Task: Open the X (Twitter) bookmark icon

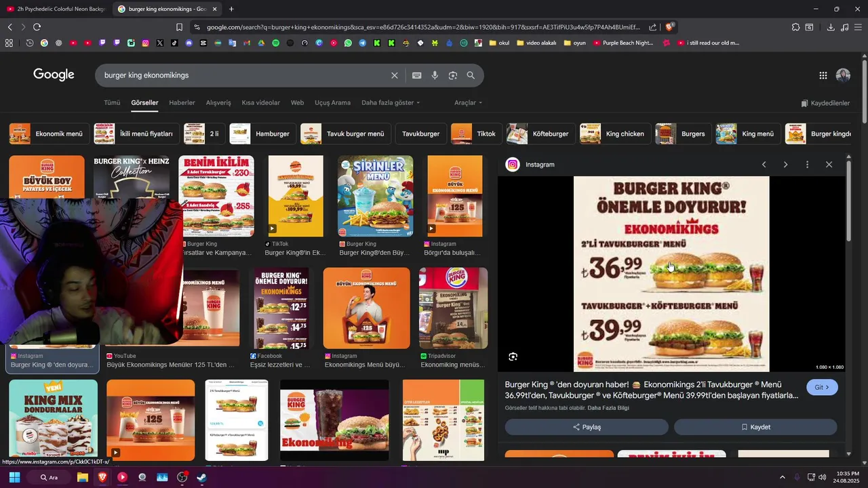Action: point(160,43)
